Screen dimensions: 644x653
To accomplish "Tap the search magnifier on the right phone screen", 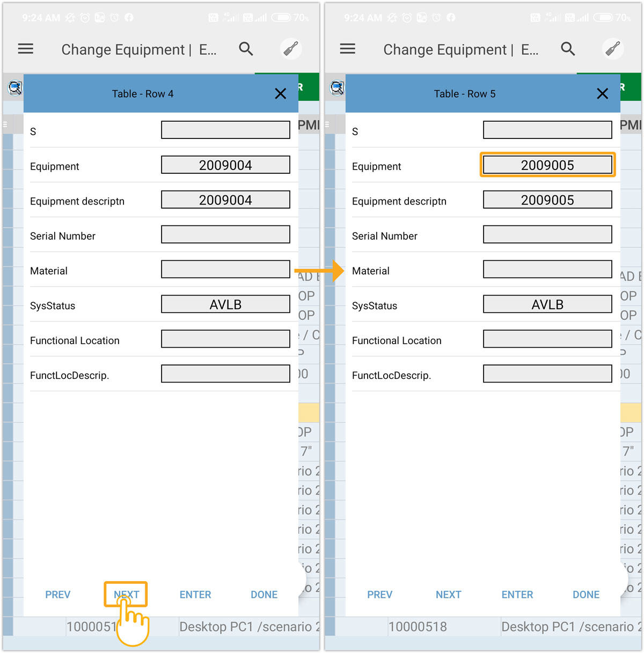I will [x=568, y=49].
